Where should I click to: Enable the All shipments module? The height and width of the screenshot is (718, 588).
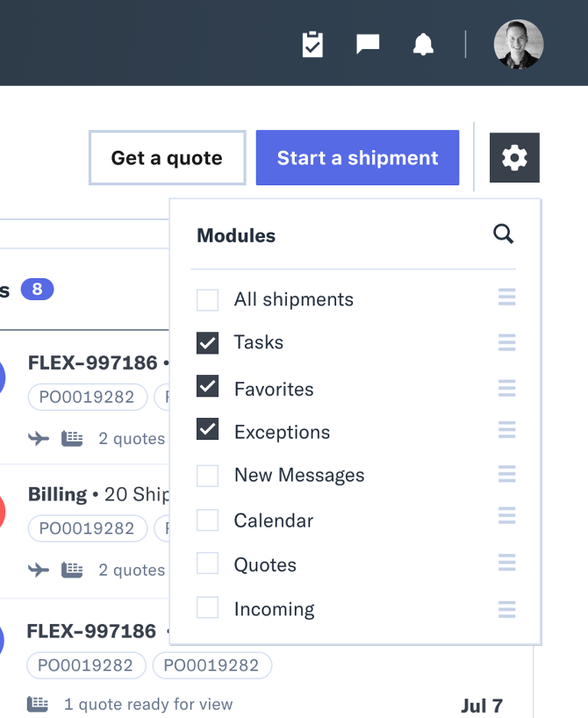[207, 298]
